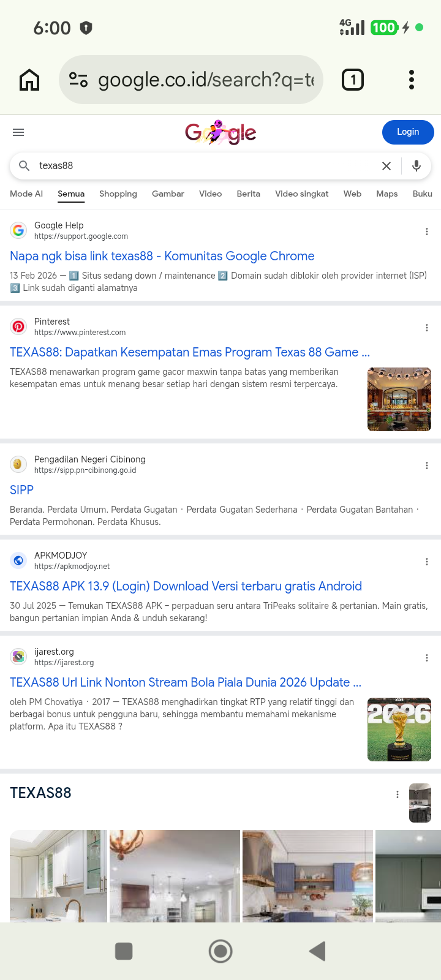This screenshot has height=980, width=441.
Task: Open options for ijarest.org result
Action: pos(427,658)
